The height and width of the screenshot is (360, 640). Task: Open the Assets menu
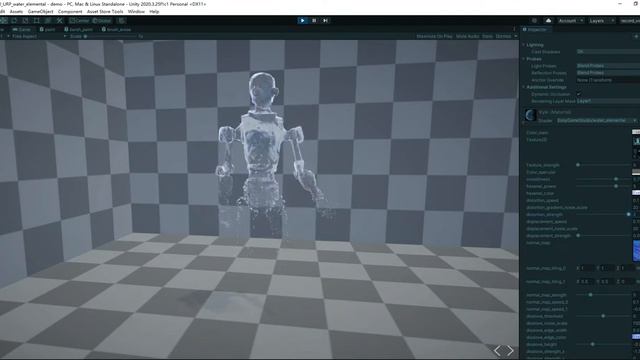(x=16, y=11)
